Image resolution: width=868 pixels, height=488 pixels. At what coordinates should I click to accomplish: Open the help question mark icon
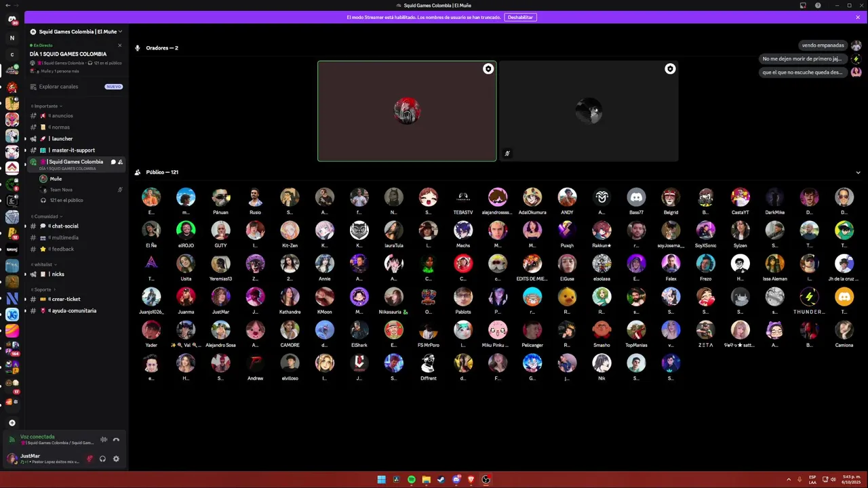click(818, 5)
